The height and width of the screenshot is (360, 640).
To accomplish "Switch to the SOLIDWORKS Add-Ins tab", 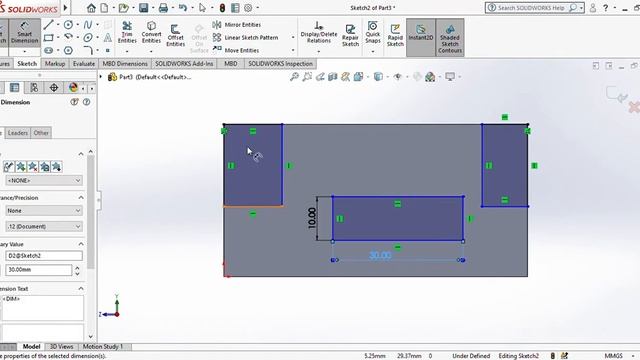I will pyautogui.click(x=184, y=64).
